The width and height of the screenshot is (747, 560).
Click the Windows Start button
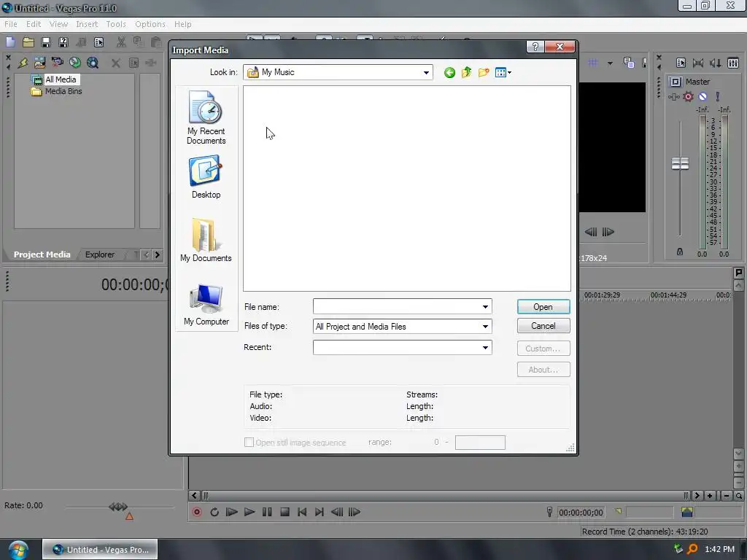[x=18, y=550]
